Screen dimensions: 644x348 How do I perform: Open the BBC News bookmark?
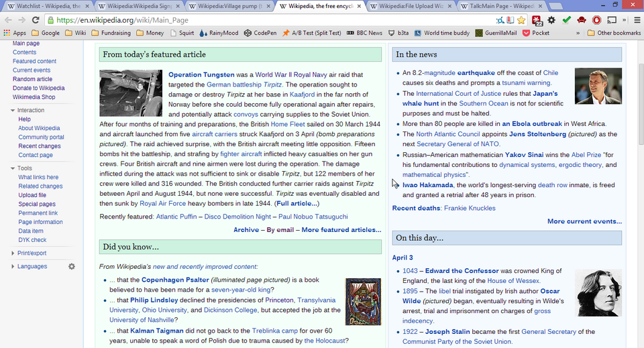[364, 33]
